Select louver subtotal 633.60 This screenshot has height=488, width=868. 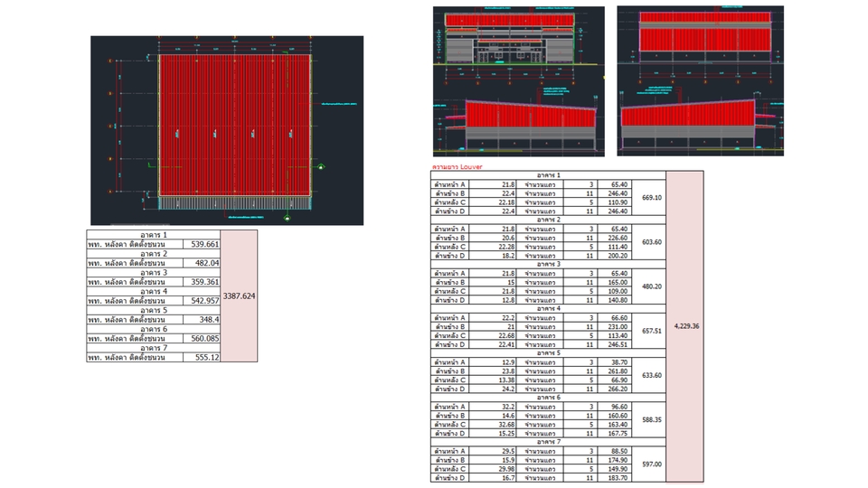point(651,375)
